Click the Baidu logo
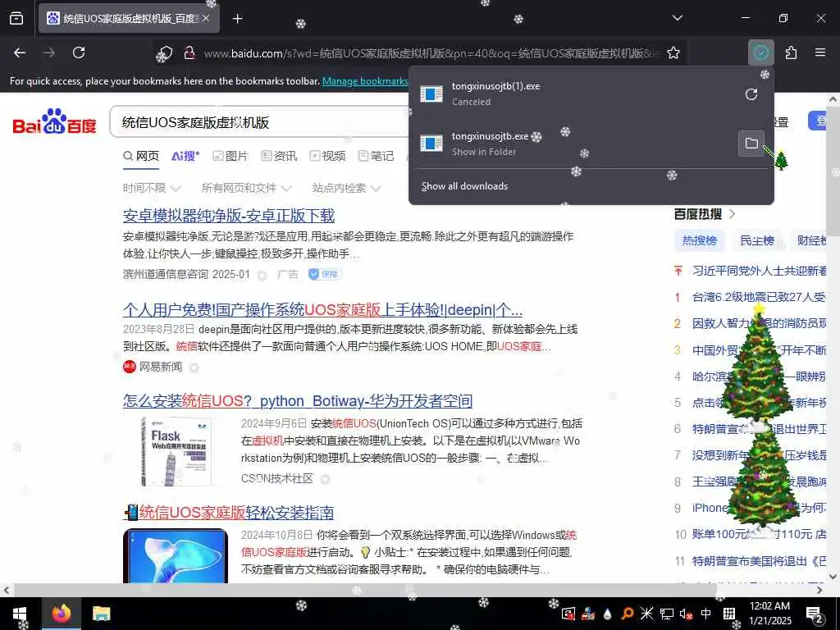This screenshot has width=840, height=630. [x=54, y=121]
